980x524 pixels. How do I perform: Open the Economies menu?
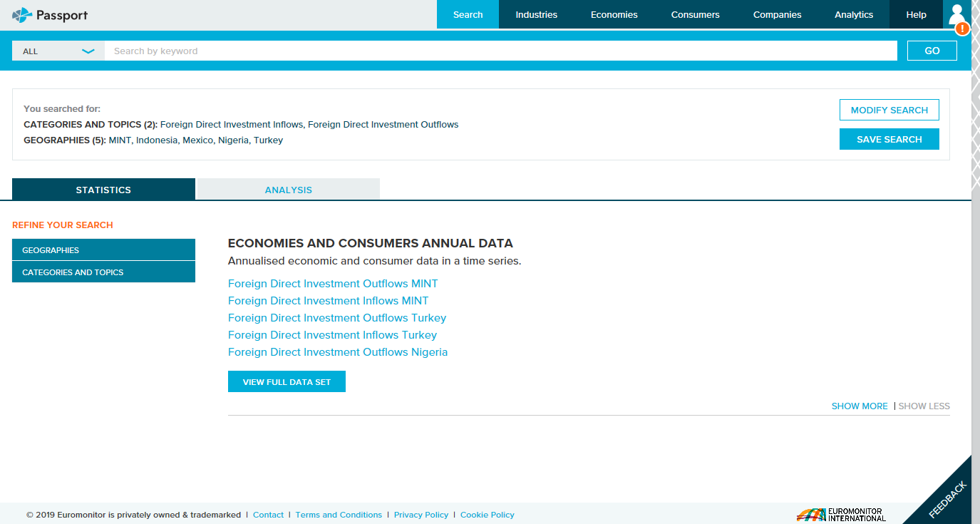pyautogui.click(x=614, y=14)
